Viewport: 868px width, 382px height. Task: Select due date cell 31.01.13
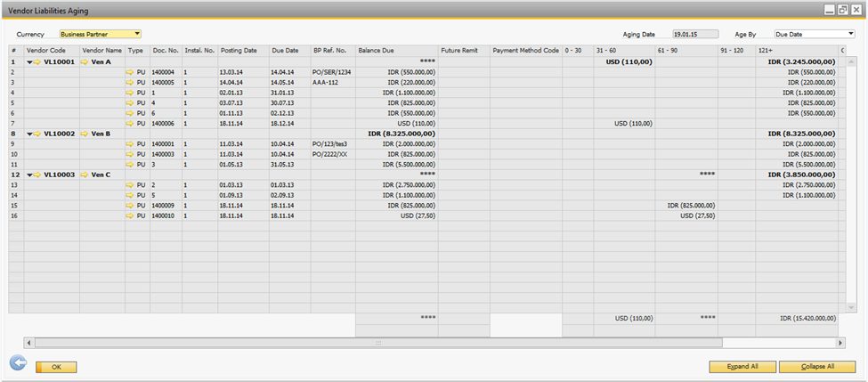(289, 93)
